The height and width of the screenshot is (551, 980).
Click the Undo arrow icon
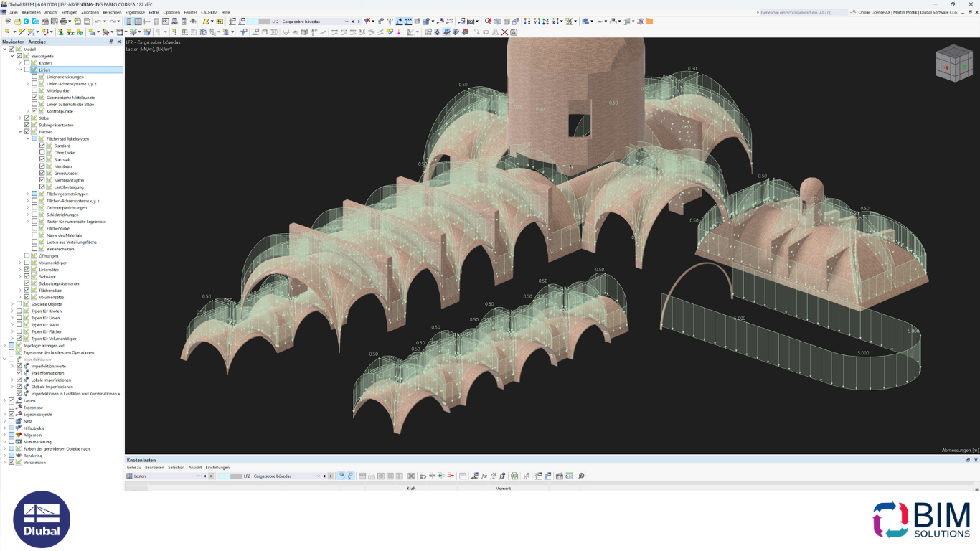tap(98, 22)
